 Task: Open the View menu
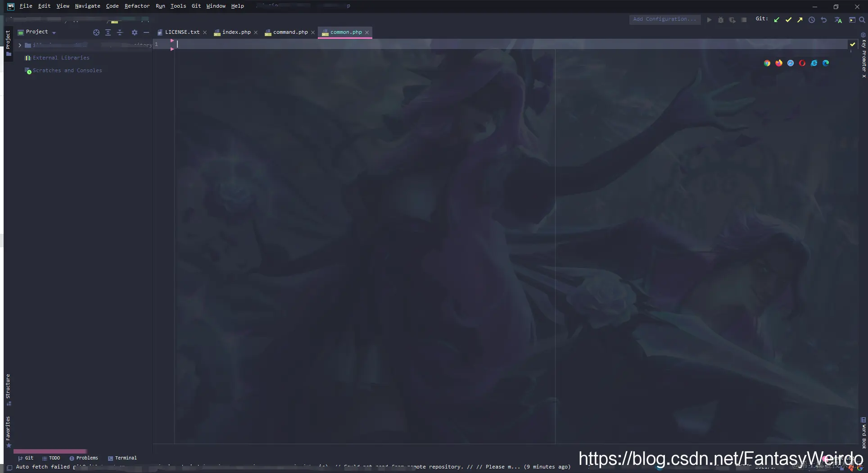(63, 6)
